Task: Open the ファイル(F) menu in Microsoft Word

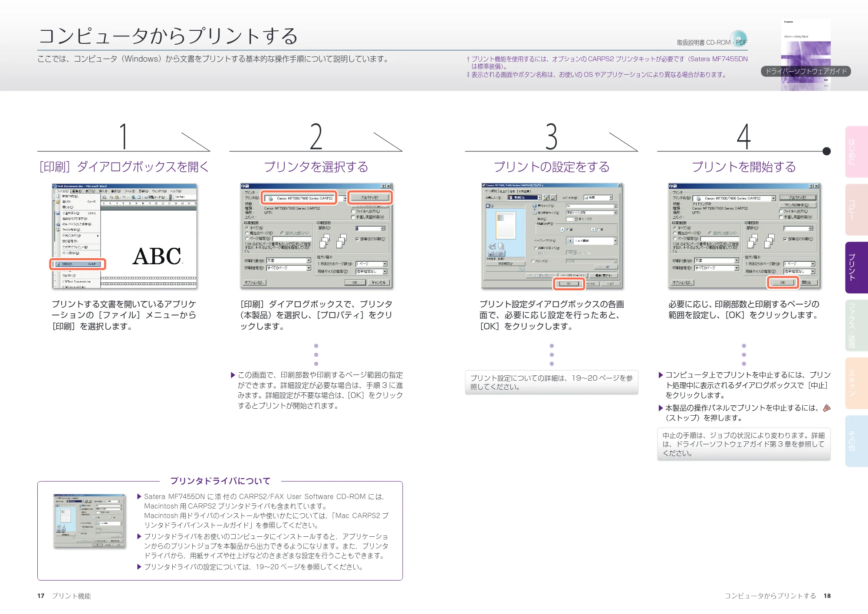Action: [62, 191]
